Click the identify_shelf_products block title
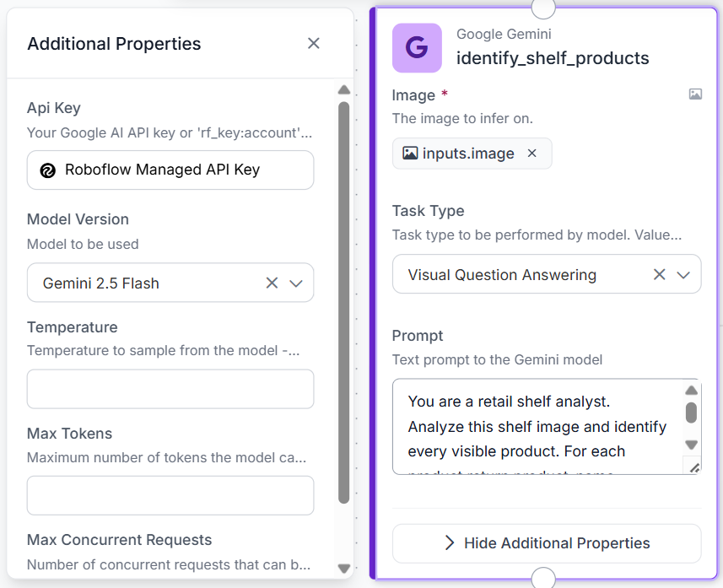The image size is (723, 588). click(553, 58)
